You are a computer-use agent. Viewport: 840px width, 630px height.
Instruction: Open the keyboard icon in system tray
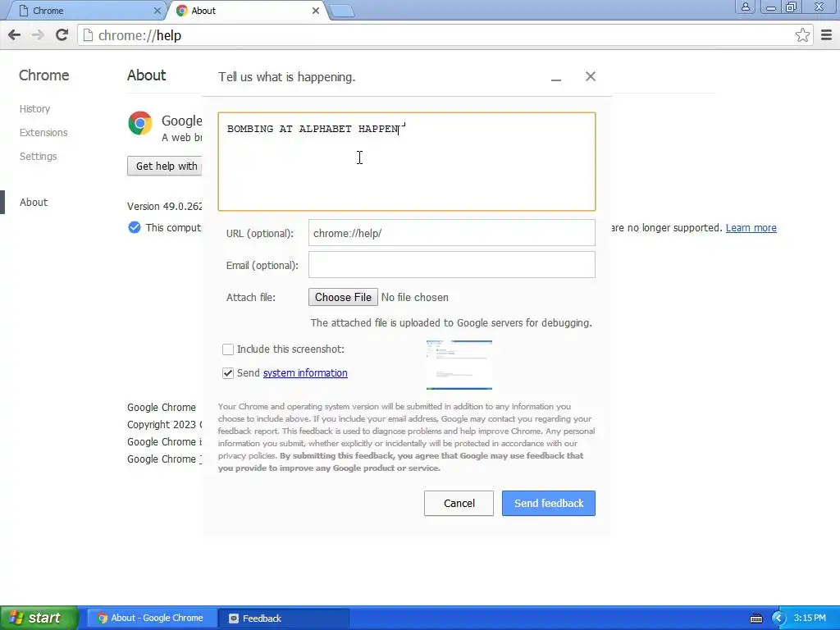756,619
